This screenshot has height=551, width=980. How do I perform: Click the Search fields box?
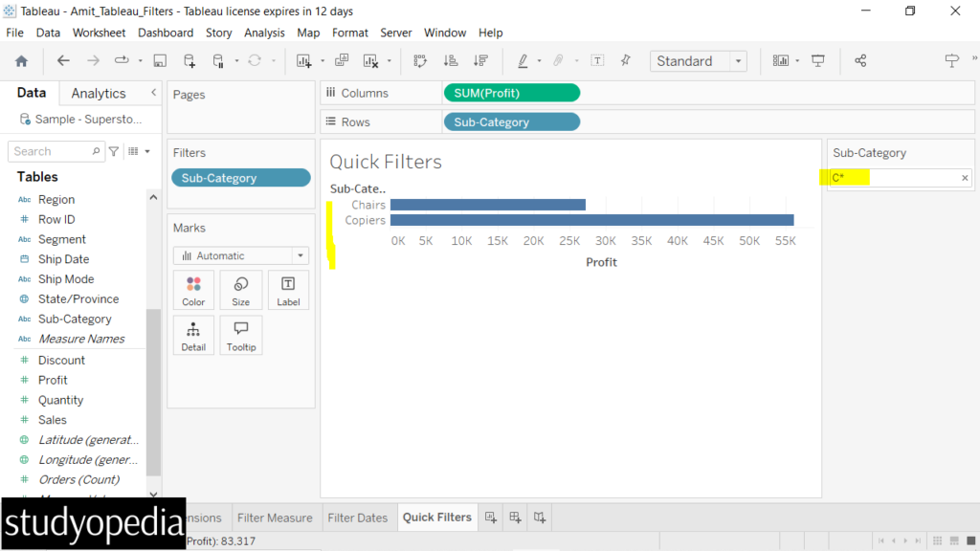pyautogui.click(x=55, y=151)
